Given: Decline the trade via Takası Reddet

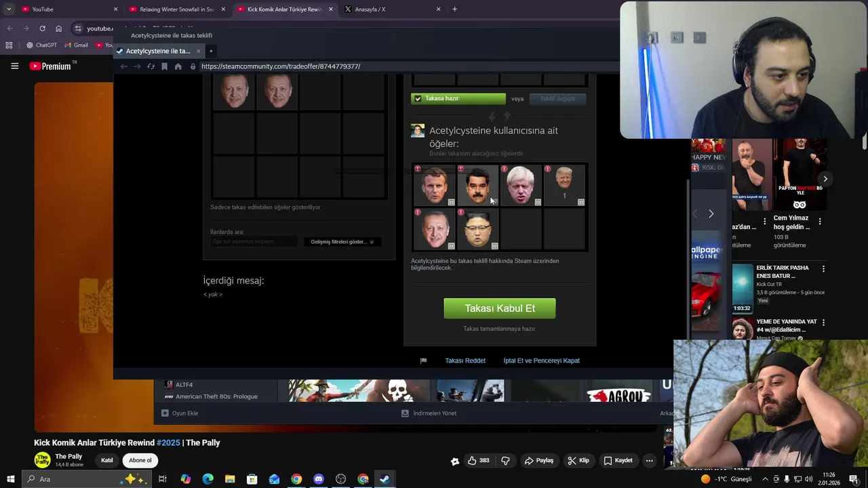Looking at the screenshot, I should (x=465, y=361).
